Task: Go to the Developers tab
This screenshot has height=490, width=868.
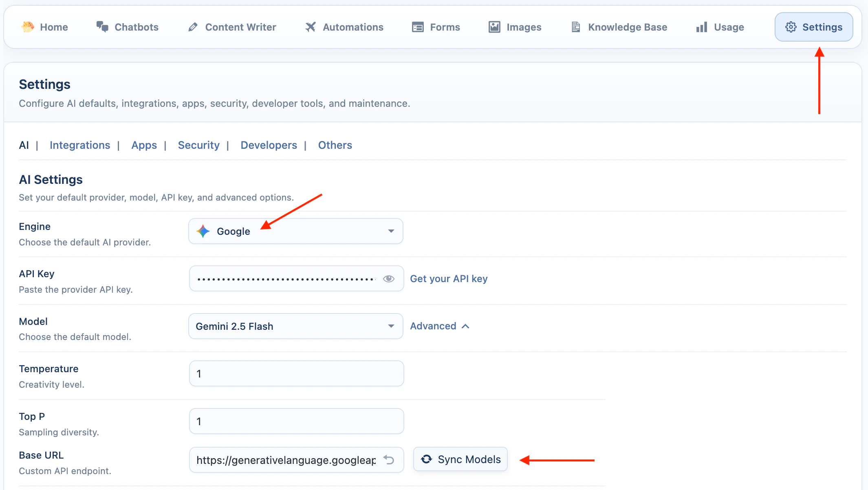Action: (x=269, y=145)
